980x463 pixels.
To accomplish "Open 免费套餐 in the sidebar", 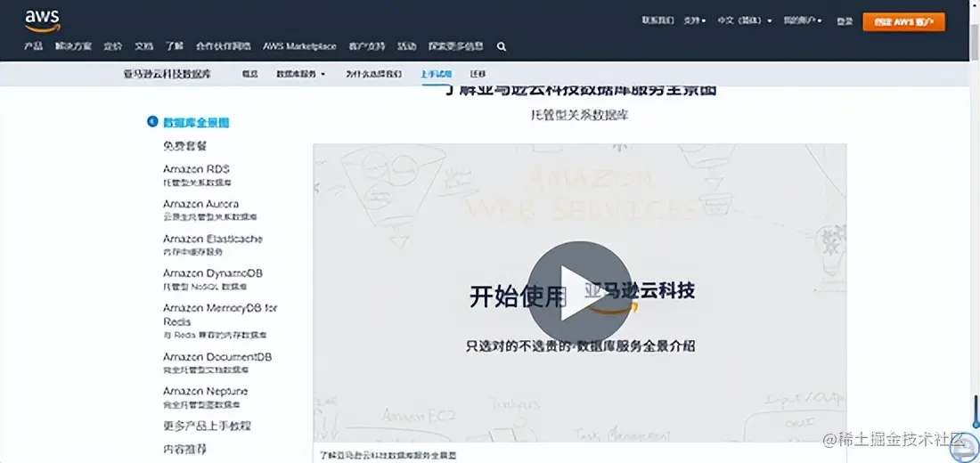I will [x=185, y=146].
